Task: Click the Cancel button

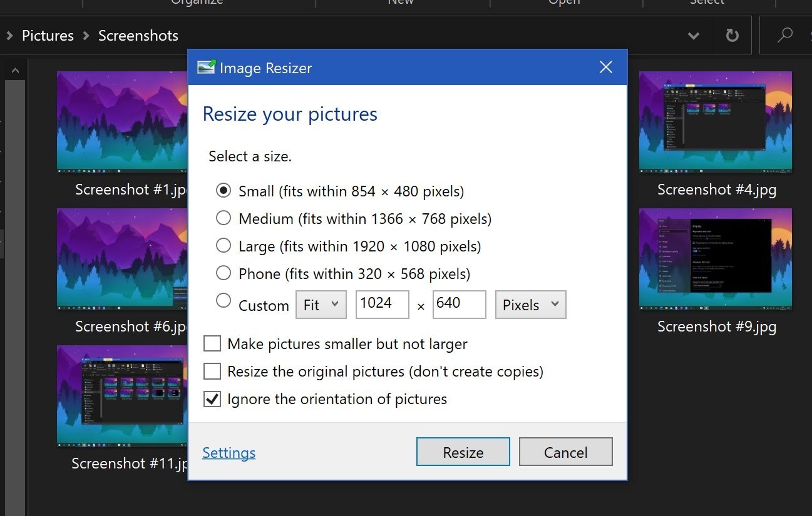Action: point(566,452)
